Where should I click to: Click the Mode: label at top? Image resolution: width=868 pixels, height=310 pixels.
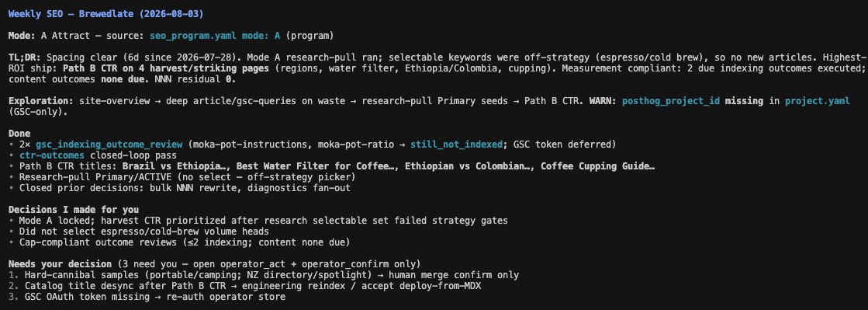pos(22,36)
